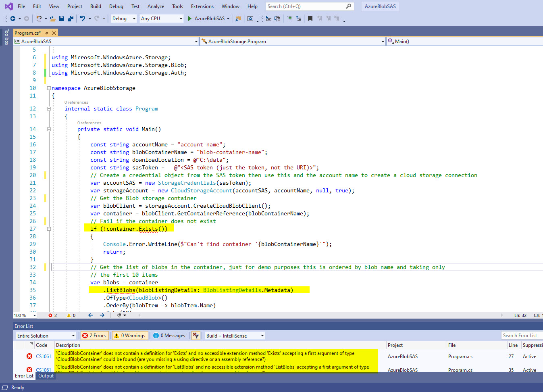The height and width of the screenshot is (392, 543).
Task: Comment out the selected lines
Action: (x=289, y=19)
